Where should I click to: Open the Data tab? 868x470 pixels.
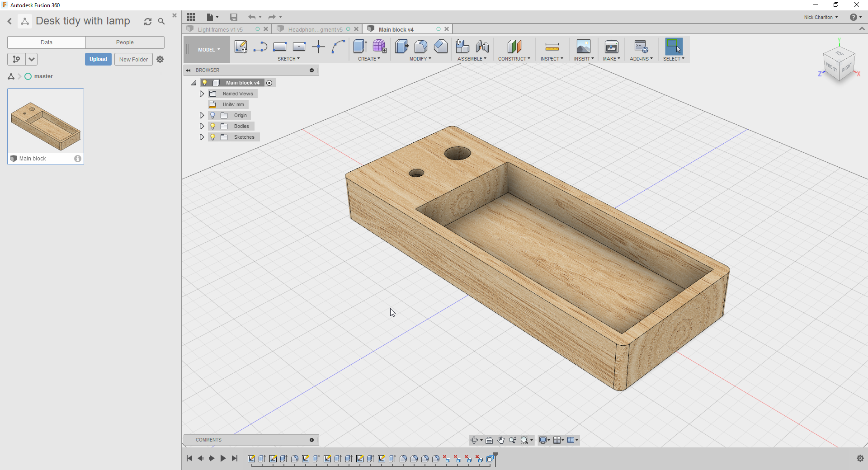47,42
